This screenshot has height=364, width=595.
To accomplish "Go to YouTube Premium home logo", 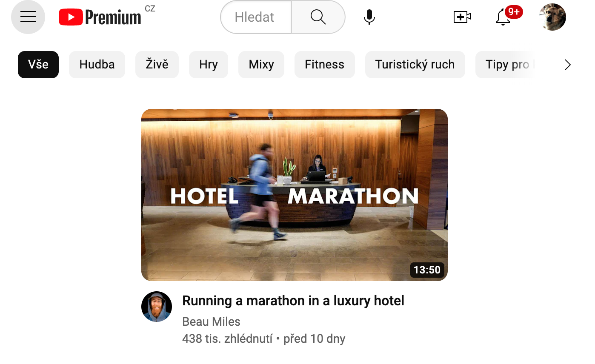I will [x=100, y=17].
